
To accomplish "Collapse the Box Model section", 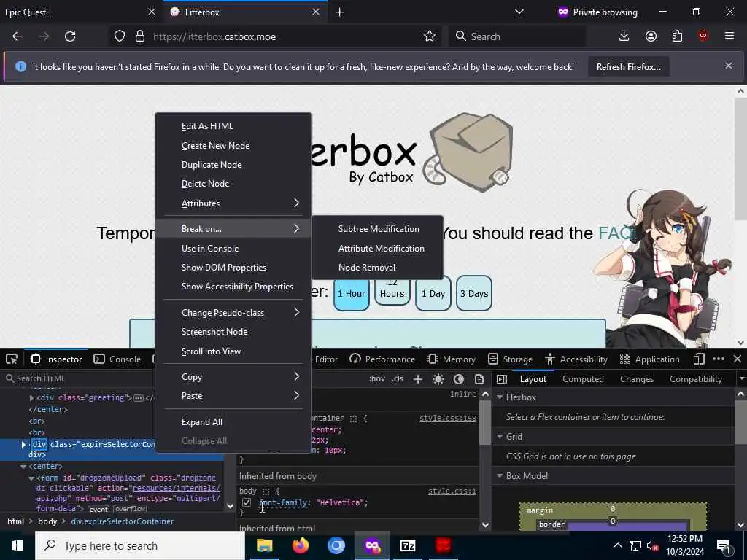I will pyautogui.click(x=500, y=476).
